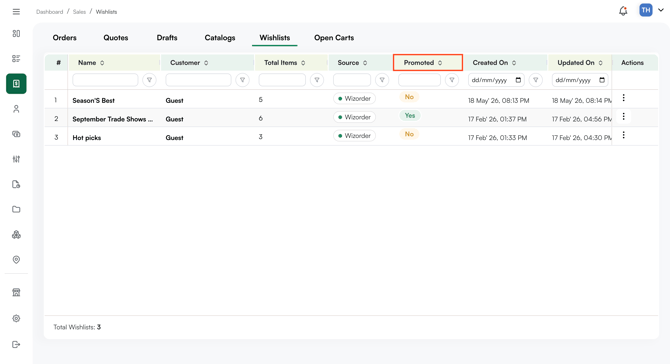This screenshot has height=364, width=670.
Task: Open the location pin icon in sidebar
Action: point(16,260)
